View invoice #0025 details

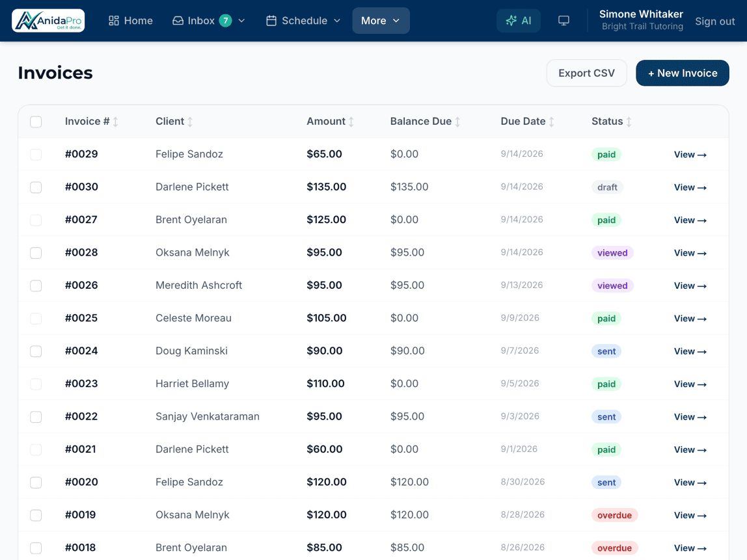pyautogui.click(x=690, y=319)
